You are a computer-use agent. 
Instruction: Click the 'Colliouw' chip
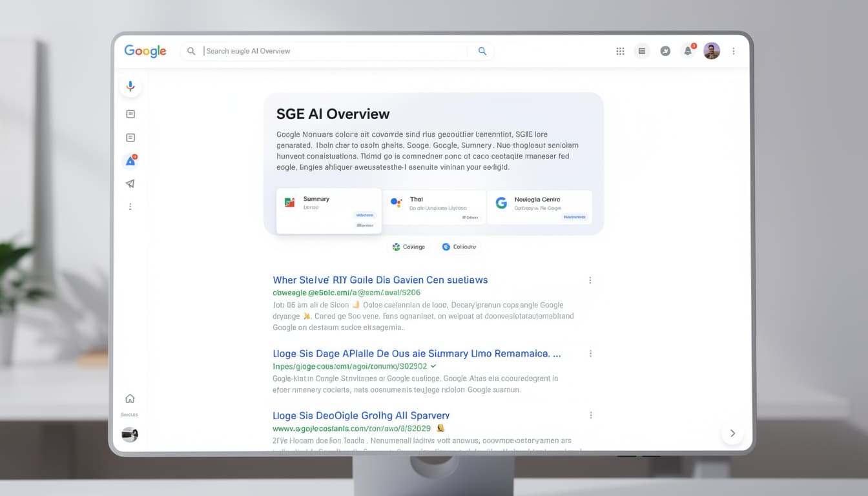[x=459, y=247]
